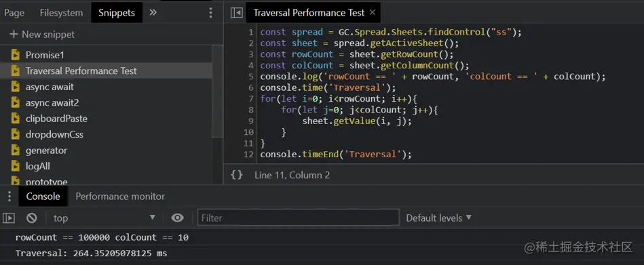
Task: Click line number 1 in the editor
Action: pyautogui.click(x=251, y=32)
